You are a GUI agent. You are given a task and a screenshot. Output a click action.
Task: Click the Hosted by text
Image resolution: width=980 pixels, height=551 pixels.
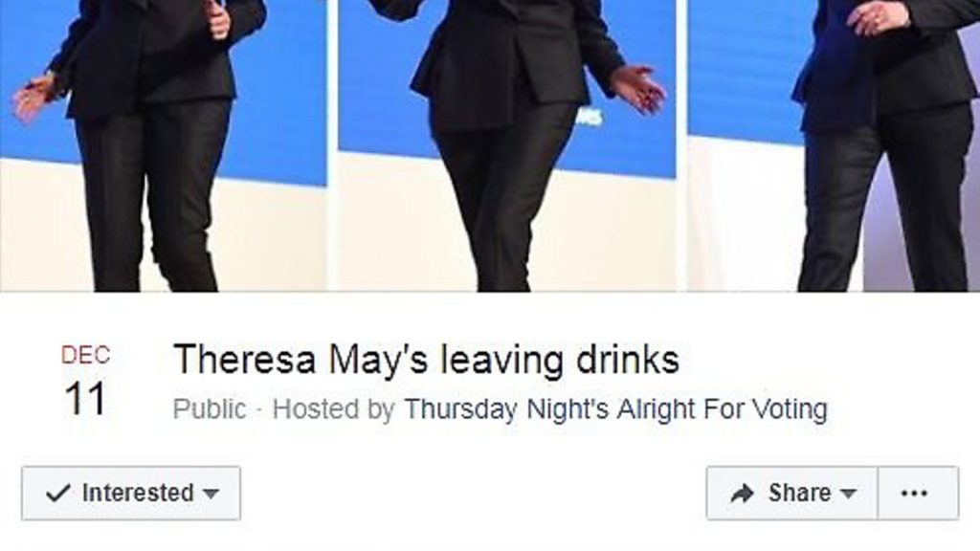click(334, 409)
